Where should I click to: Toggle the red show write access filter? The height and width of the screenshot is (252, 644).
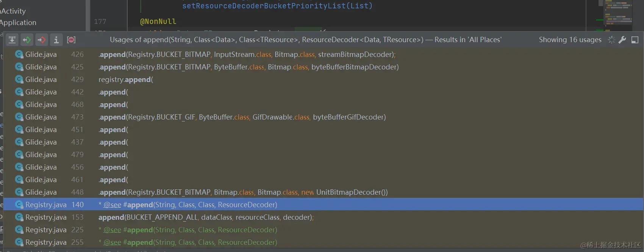41,40
